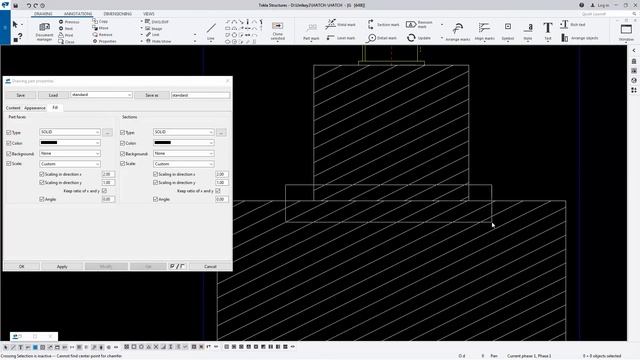Insert a Weld mark
The height and width of the screenshot is (360, 640).
pyautogui.click(x=340, y=24)
